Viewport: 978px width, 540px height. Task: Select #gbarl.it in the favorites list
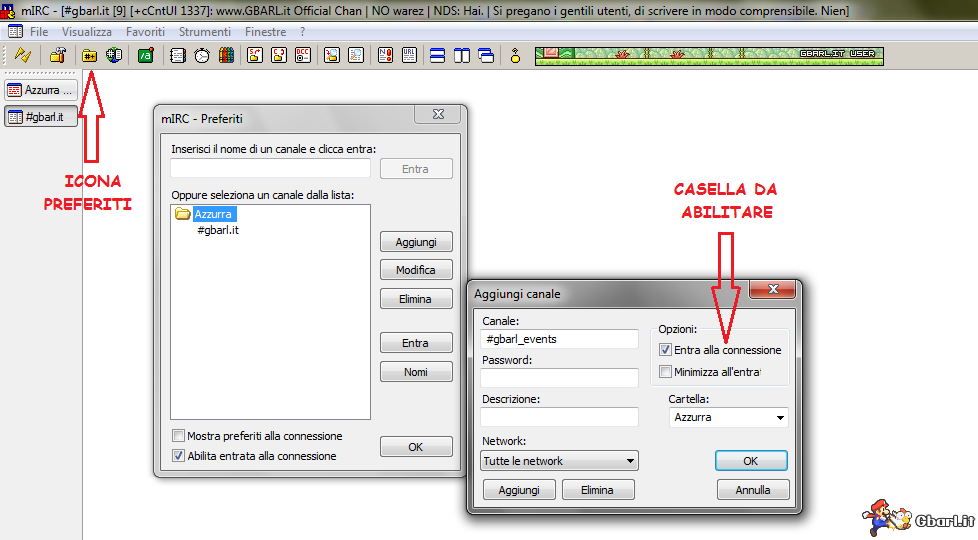[218, 230]
